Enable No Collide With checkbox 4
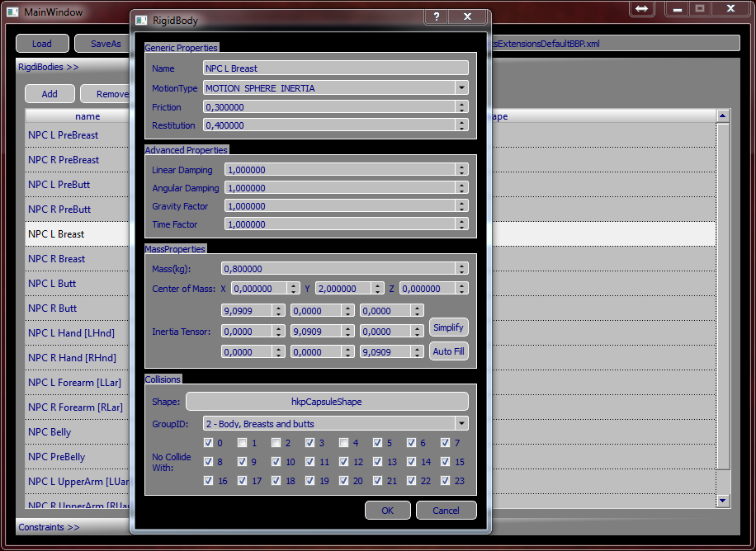 (x=343, y=443)
